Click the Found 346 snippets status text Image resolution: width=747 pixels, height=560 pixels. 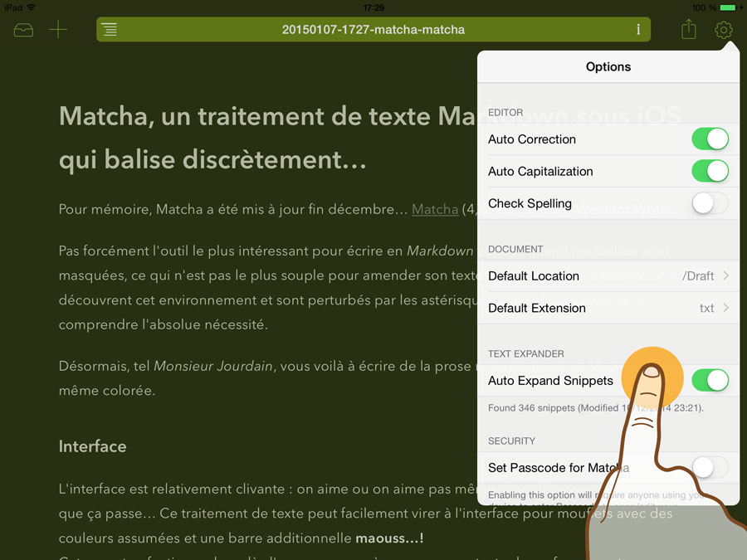[595, 407]
